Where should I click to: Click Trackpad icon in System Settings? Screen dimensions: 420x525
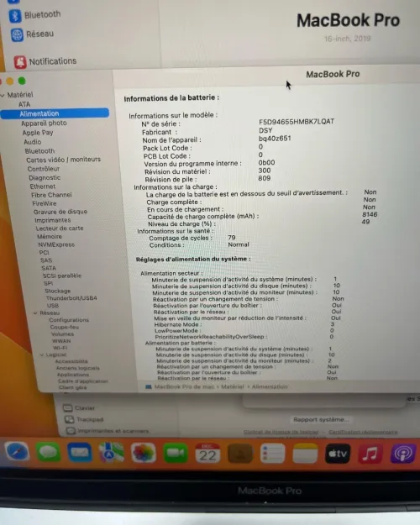[69, 419]
